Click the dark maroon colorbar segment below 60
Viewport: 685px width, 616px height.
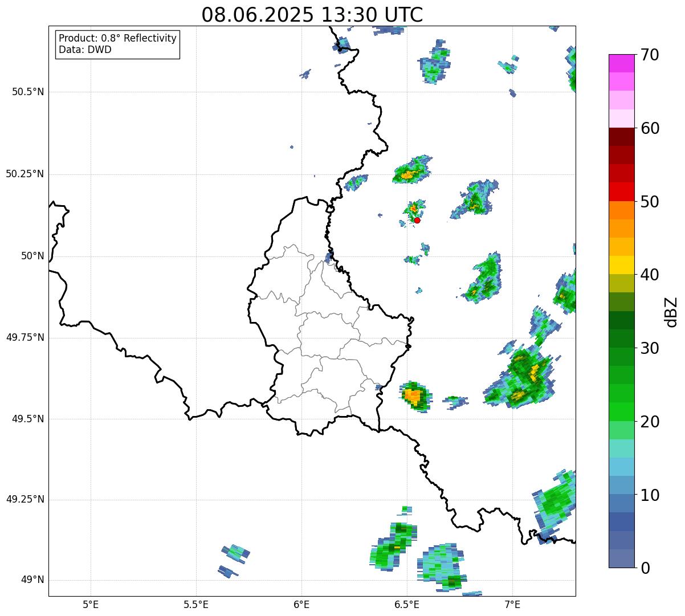point(622,137)
